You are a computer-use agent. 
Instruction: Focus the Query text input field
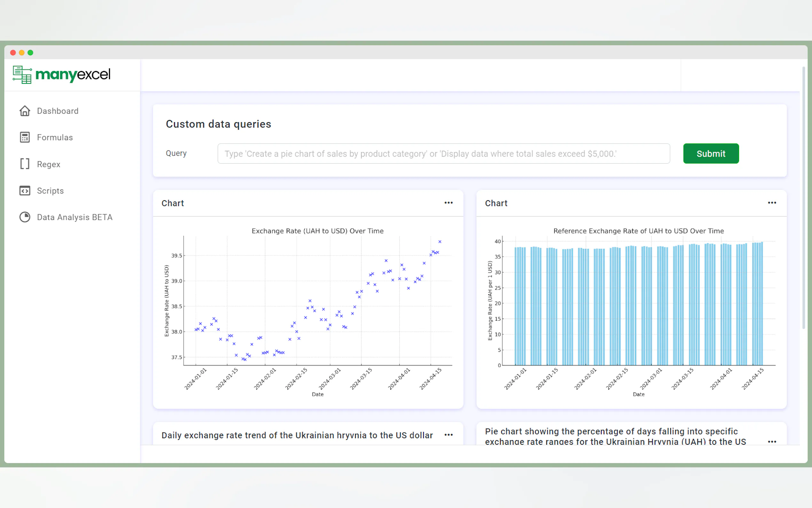pyautogui.click(x=443, y=154)
